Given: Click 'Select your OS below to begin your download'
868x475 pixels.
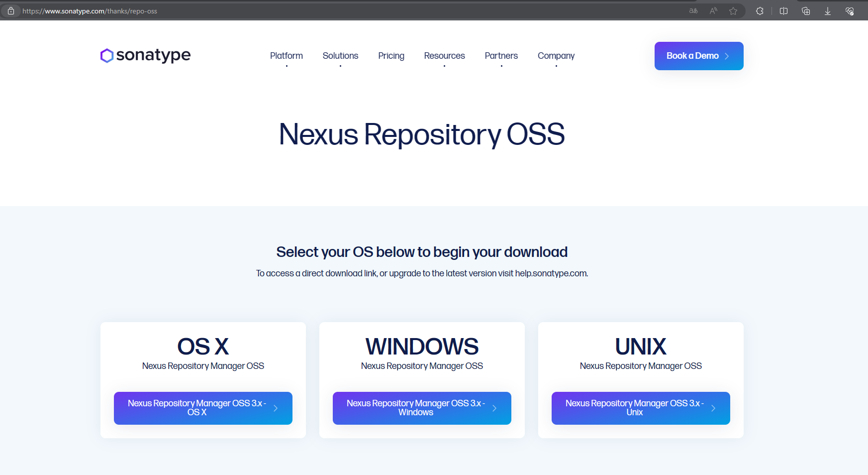Looking at the screenshot, I should [x=422, y=252].
